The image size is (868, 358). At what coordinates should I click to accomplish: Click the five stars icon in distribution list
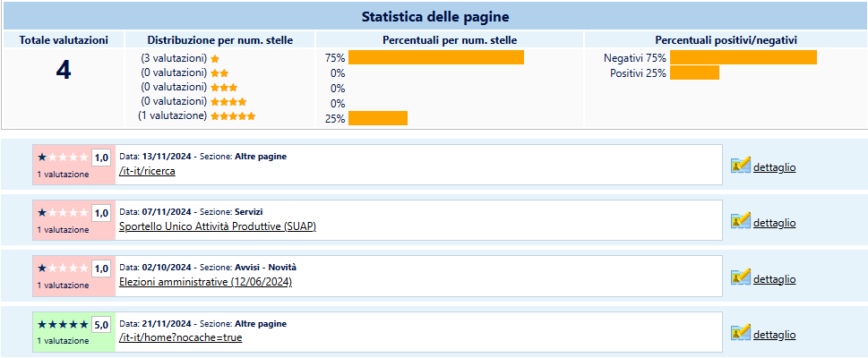click(x=233, y=116)
